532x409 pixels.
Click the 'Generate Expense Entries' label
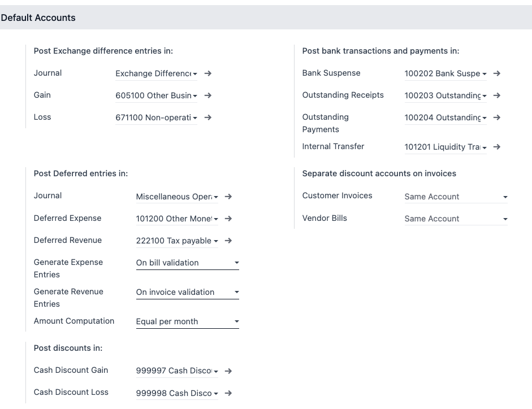pyautogui.click(x=68, y=268)
